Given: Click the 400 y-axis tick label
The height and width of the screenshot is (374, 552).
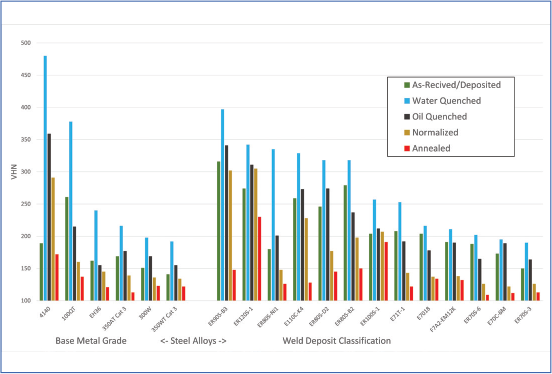Looking at the screenshot, I should pos(26,107).
